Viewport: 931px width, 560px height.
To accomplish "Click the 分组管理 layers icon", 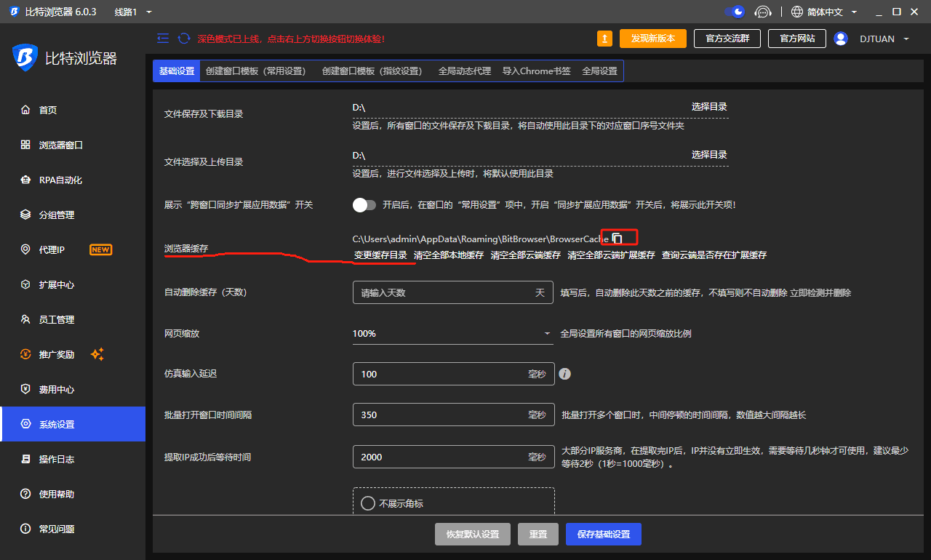I will (x=25, y=215).
